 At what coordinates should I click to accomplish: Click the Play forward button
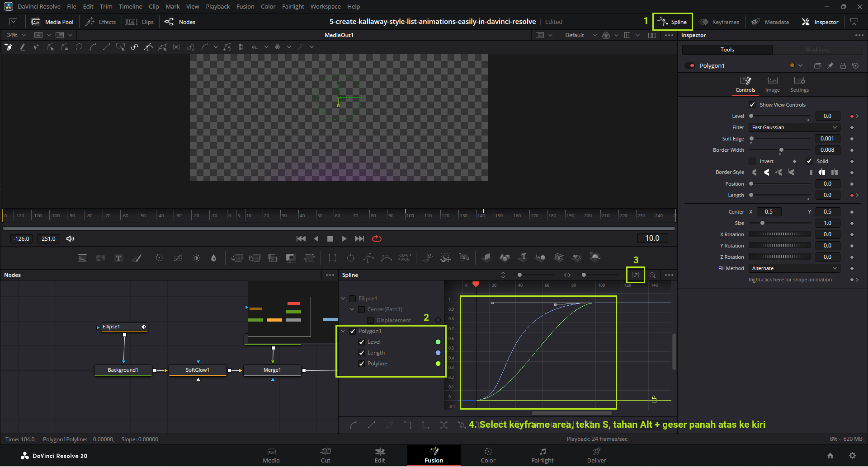pos(344,238)
